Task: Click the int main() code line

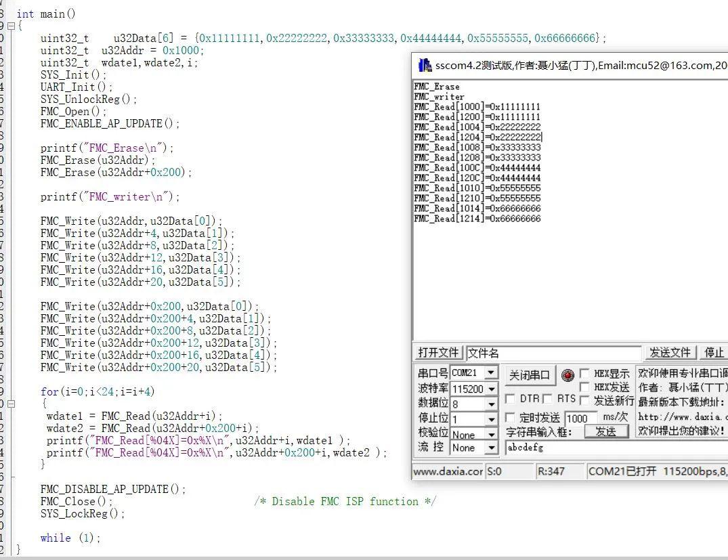Action: click(46, 14)
